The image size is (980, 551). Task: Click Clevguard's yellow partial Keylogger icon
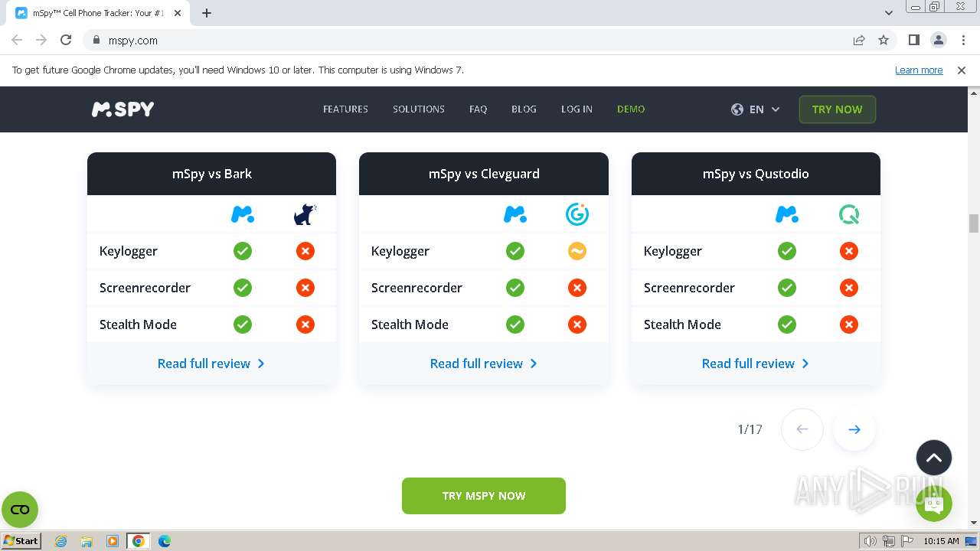[577, 251]
